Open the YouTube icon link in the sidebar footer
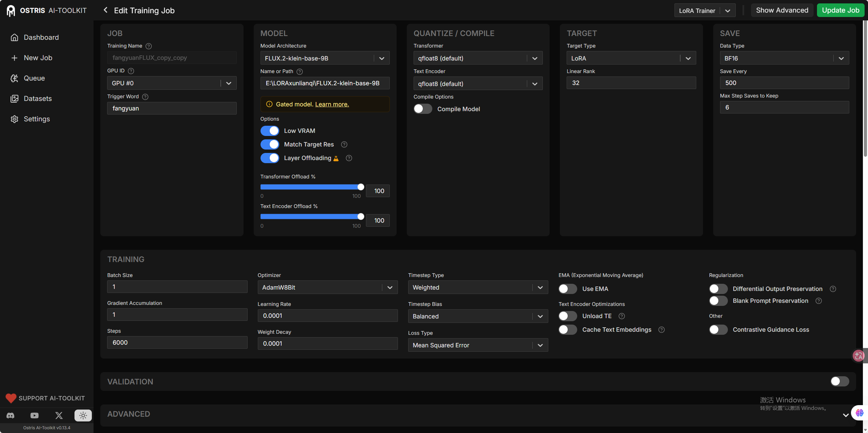The width and height of the screenshot is (868, 433). click(34, 415)
